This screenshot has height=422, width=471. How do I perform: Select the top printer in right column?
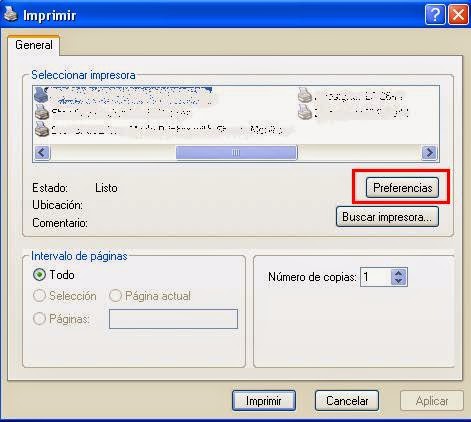(351, 96)
